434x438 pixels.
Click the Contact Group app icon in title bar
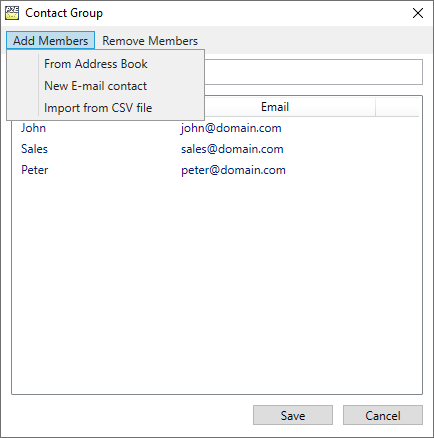pyautogui.click(x=12, y=13)
